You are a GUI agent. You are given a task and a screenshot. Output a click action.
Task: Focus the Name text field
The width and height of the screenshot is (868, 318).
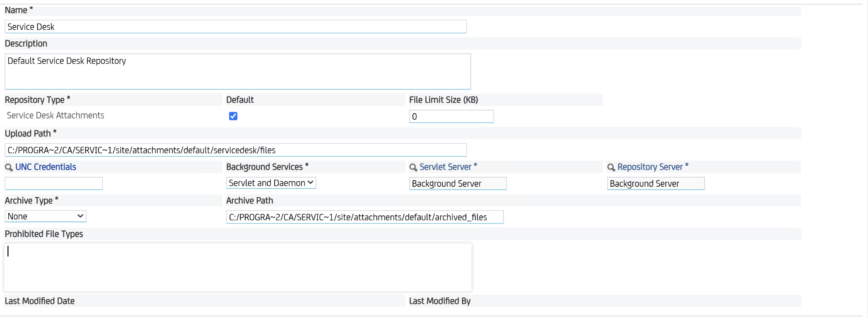click(235, 27)
